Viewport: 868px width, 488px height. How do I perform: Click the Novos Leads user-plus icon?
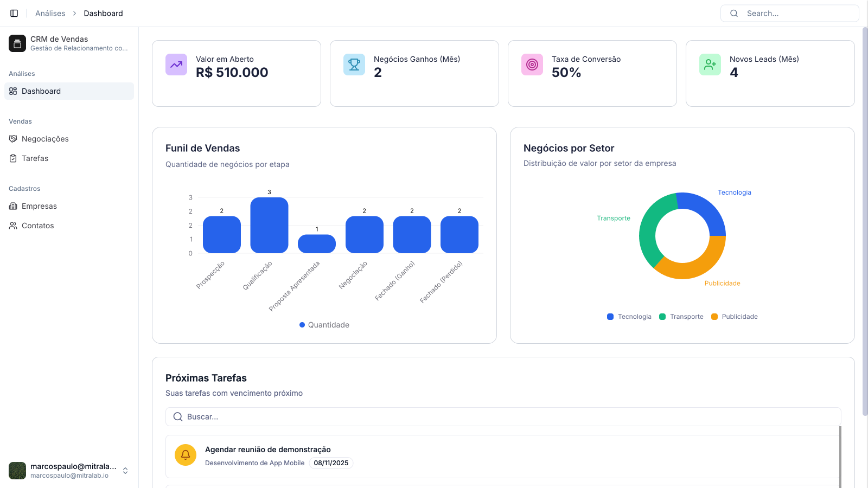click(710, 65)
